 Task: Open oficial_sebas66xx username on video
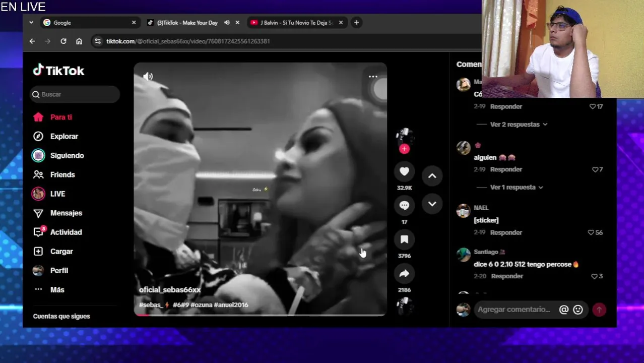click(x=170, y=290)
